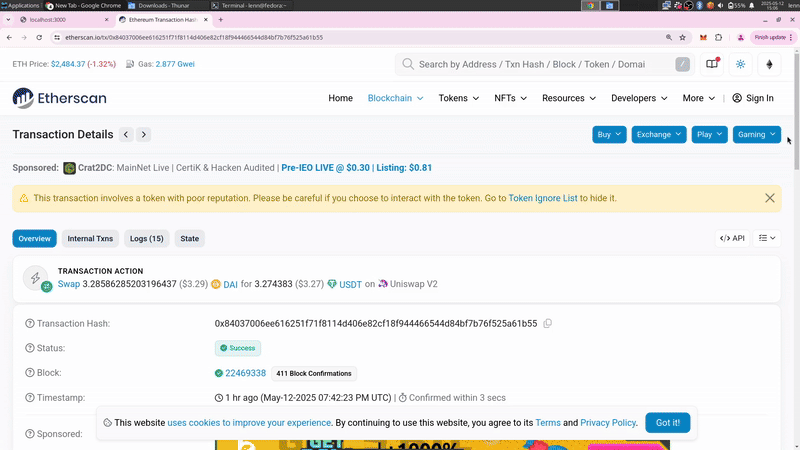
Task: Focus the Etherscan search input field
Action: click(x=545, y=64)
